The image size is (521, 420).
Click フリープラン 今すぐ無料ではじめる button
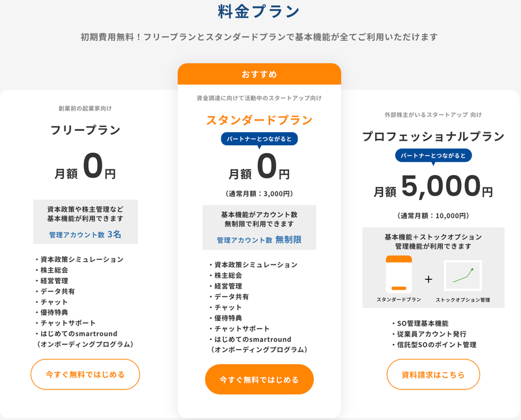(x=85, y=374)
